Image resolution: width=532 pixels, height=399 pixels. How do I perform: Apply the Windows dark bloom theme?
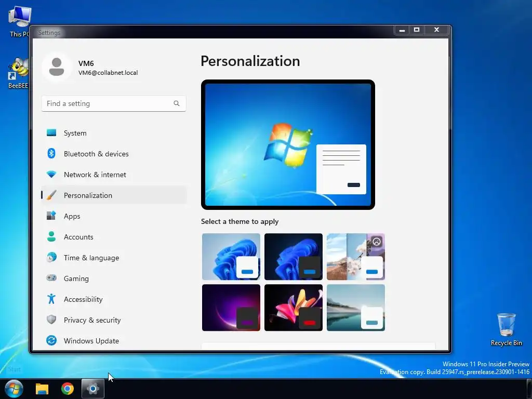pos(294,257)
